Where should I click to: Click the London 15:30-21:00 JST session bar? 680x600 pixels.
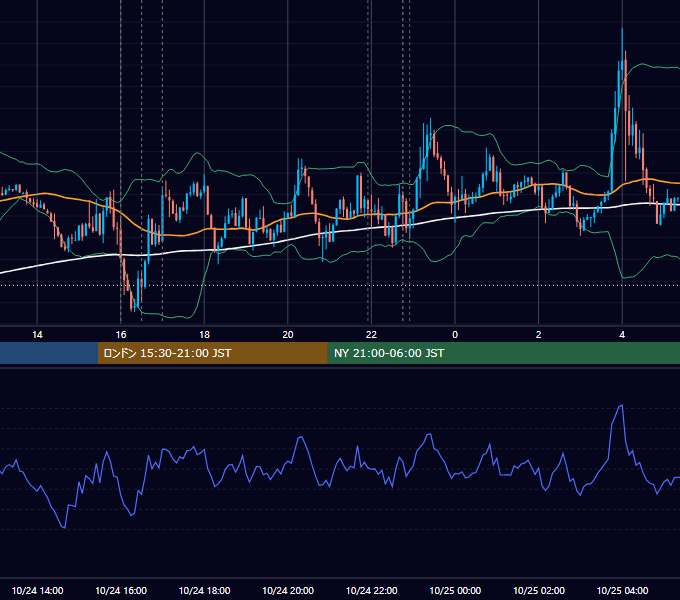[212, 353]
